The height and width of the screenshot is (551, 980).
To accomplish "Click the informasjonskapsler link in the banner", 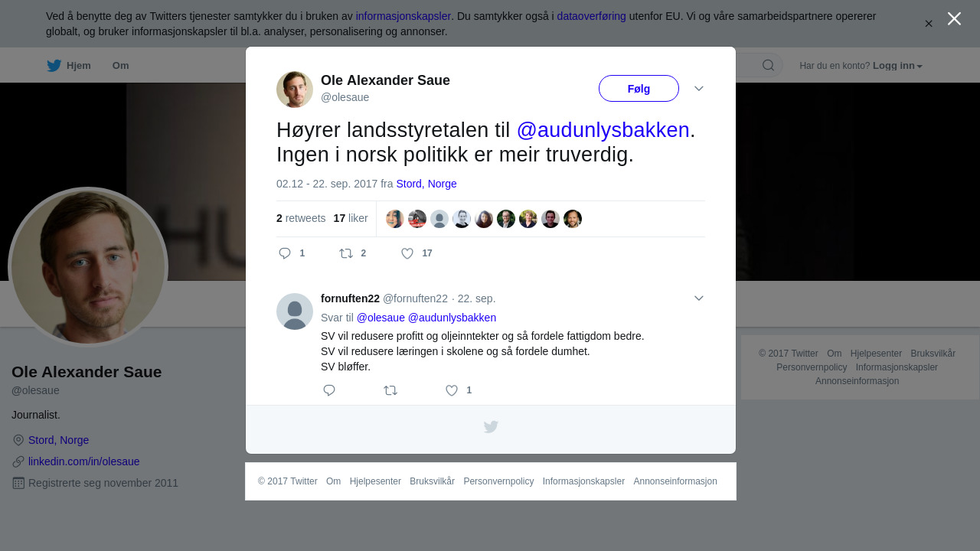I will (x=403, y=16).
